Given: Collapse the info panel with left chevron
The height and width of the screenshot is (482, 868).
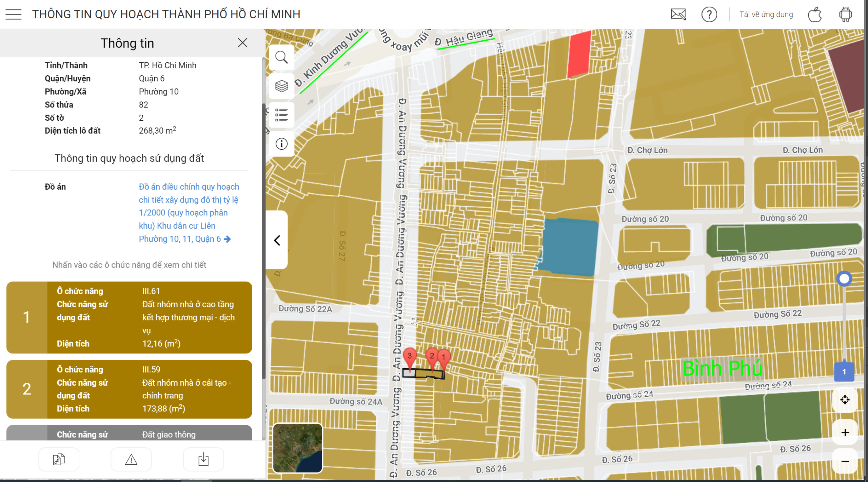Looking at the screenshot, I should click(277, 240).
